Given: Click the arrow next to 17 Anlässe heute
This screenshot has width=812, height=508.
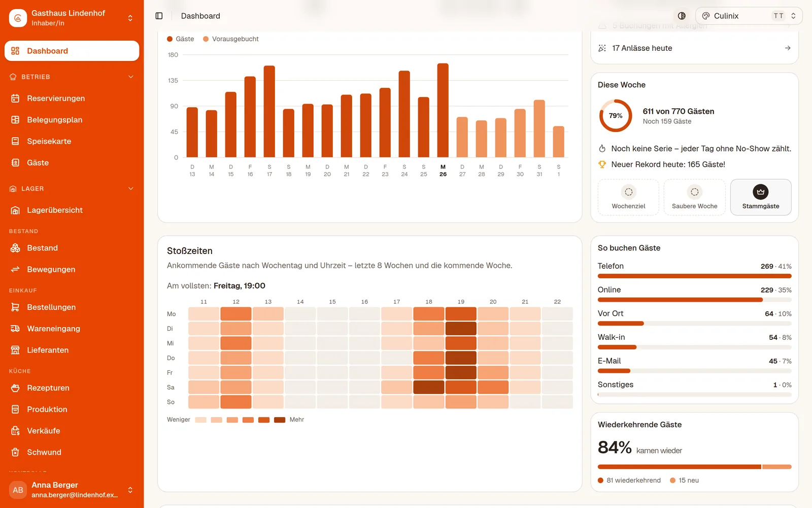Looking at the screenshot, I should pos(788,48).
